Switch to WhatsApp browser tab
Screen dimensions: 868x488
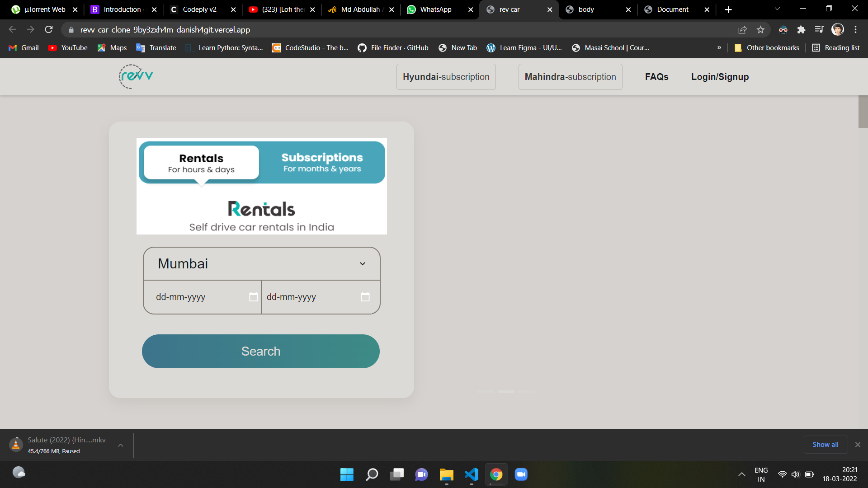(x=435, y=9)
